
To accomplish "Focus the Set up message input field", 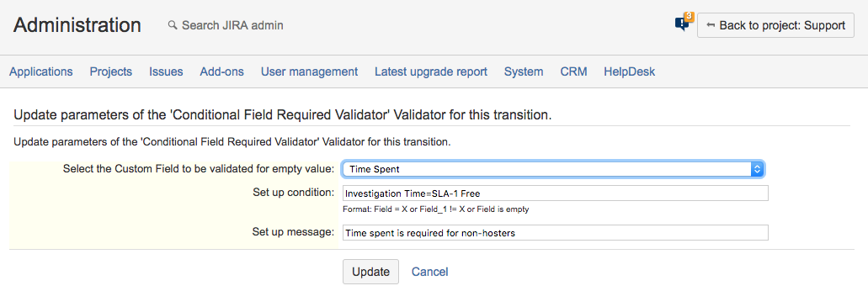I will pyautogui.click(x=555, y=233).
